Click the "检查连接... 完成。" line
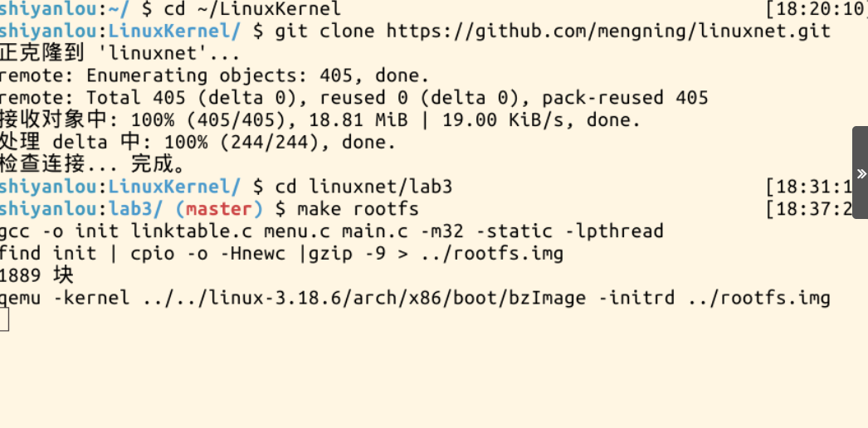 click(91, 163)
